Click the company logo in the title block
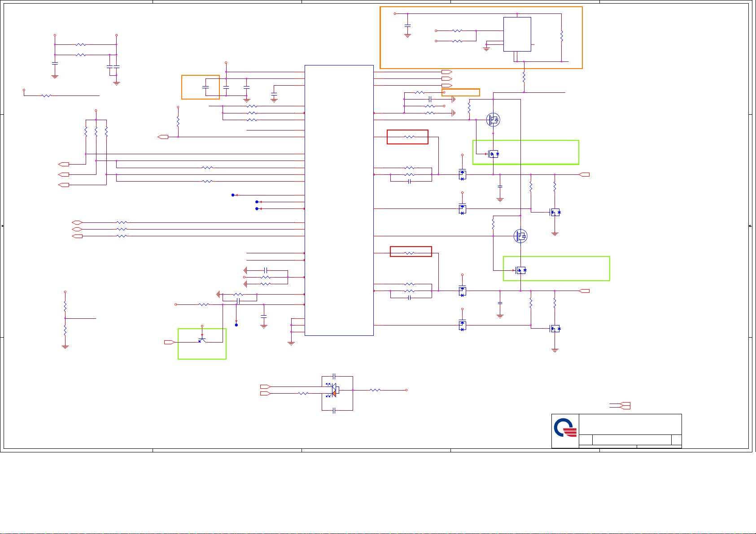756x534 pixels. [565, 427]
